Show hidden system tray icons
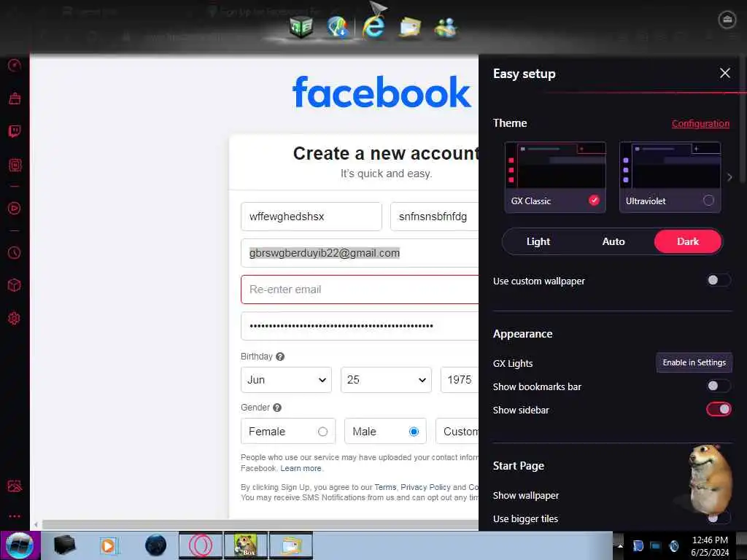This screenshot has height=560, width=747. pyautogui.click(x=620, y=545)
